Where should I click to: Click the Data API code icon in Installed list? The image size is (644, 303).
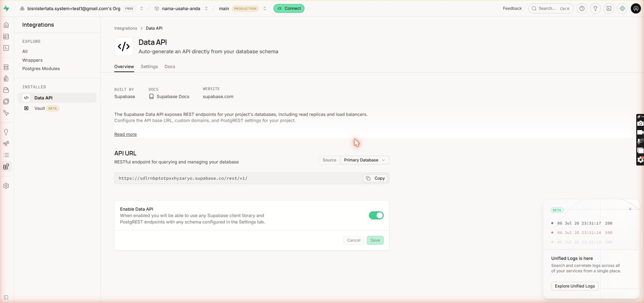coord(26,98)
